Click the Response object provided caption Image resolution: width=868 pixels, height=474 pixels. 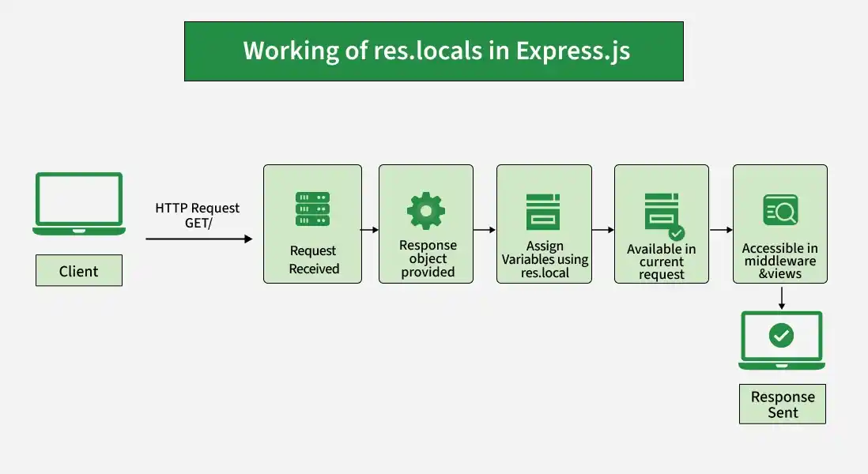[428, 258]
